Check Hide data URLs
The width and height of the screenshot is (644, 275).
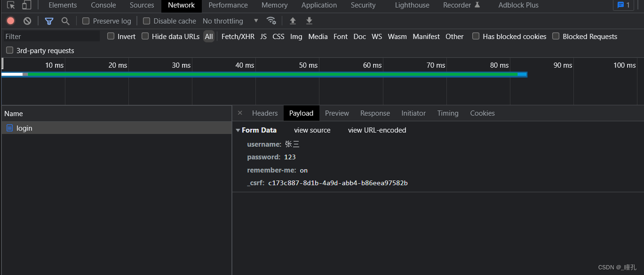pos(145,36)
